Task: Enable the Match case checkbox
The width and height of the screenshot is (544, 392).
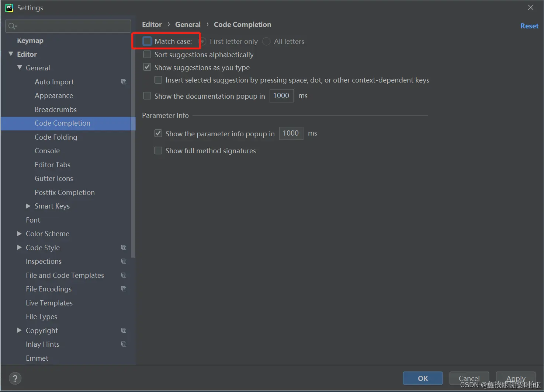Action: (x=147, y=41)
